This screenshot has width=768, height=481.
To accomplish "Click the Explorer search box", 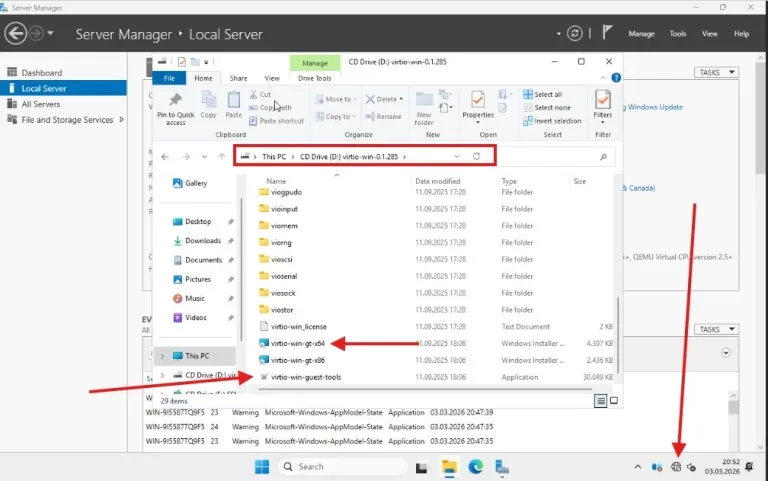I will 555,157.
